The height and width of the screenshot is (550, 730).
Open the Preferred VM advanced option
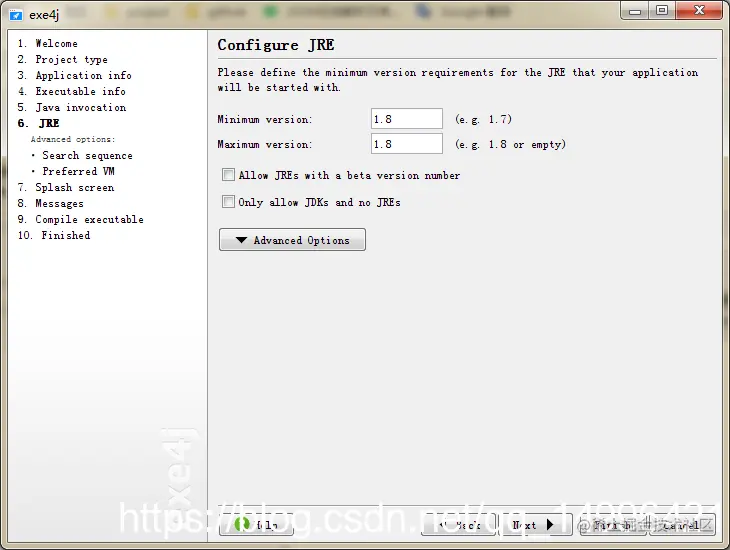[78, 171]
